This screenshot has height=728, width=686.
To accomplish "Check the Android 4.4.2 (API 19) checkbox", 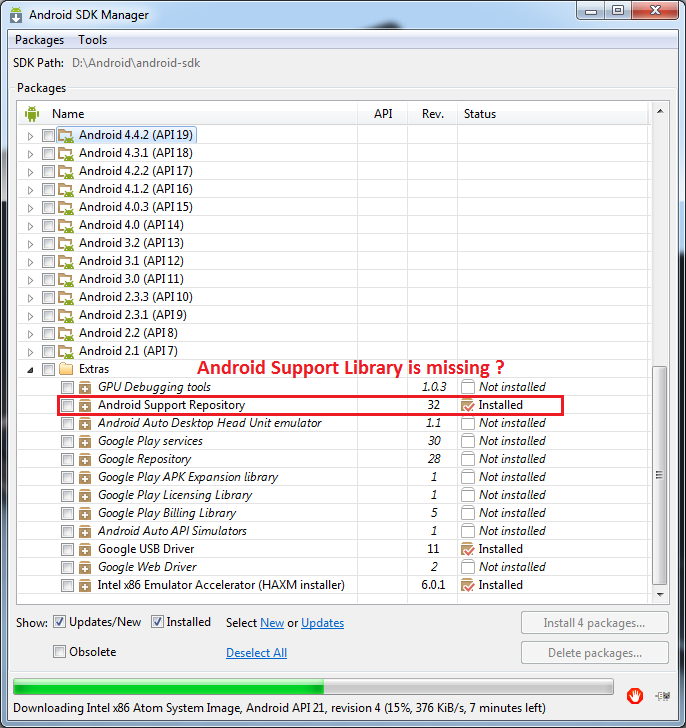I will coord(48,136).
